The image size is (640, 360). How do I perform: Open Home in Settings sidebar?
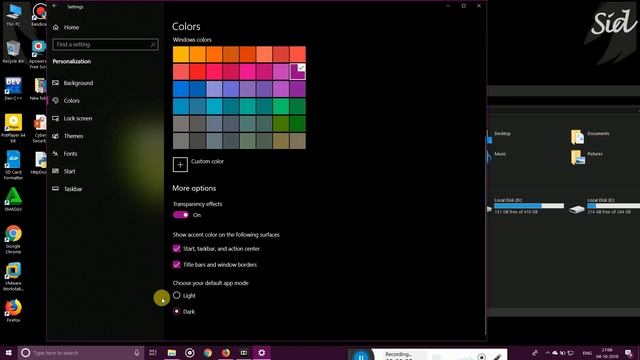[66, 27]
